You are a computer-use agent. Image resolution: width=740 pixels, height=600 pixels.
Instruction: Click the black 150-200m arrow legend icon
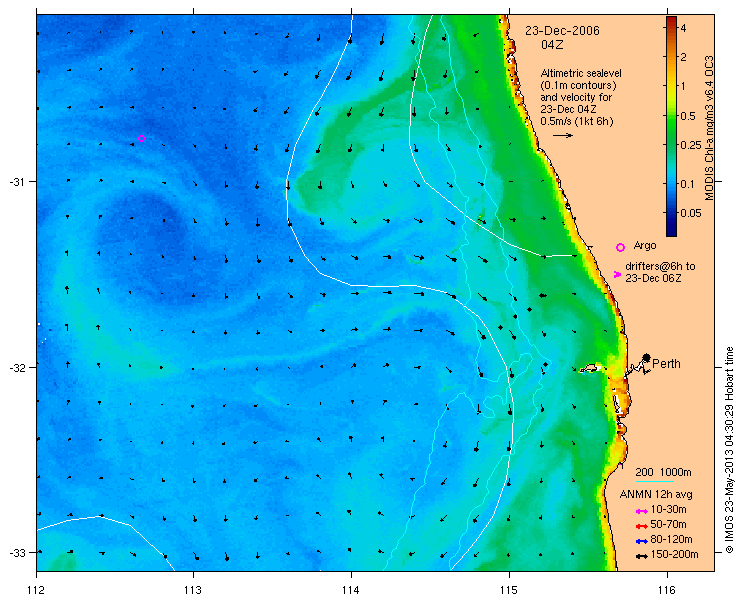641,556
